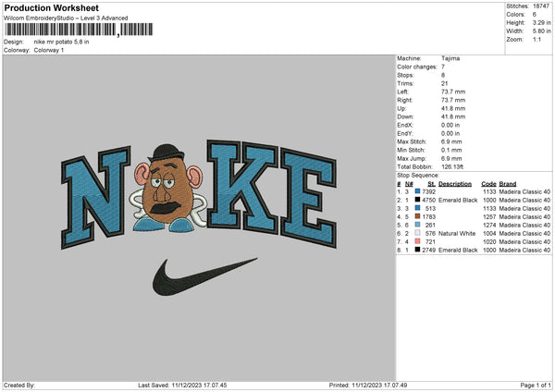The width and height of the screenshot is (555, 392).
Task: Click the Stops value 8
Action: [x=443, y=75]
